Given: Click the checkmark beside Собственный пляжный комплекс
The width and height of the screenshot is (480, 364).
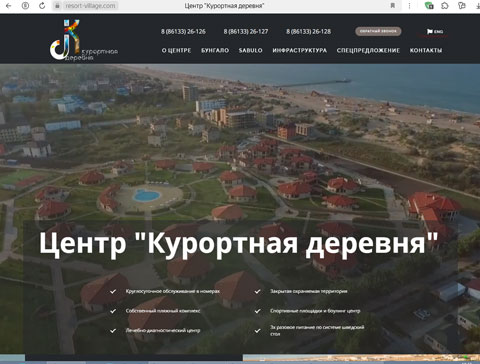Looking at the screenshot, I should [113, 311].
